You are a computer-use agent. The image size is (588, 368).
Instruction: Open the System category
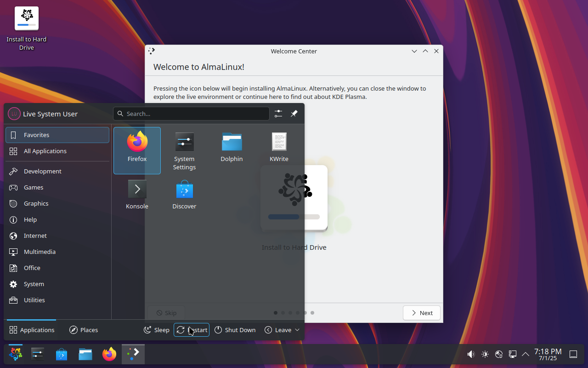(57, 284)
